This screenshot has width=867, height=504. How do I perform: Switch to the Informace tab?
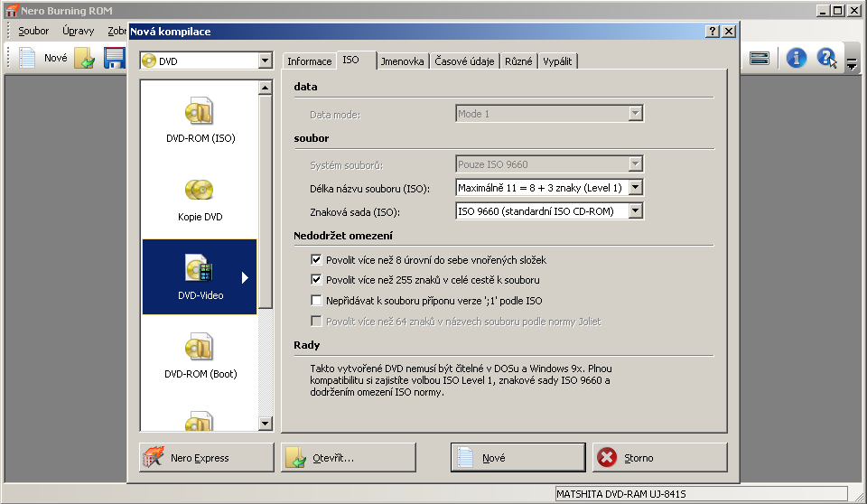click(309, 61)
